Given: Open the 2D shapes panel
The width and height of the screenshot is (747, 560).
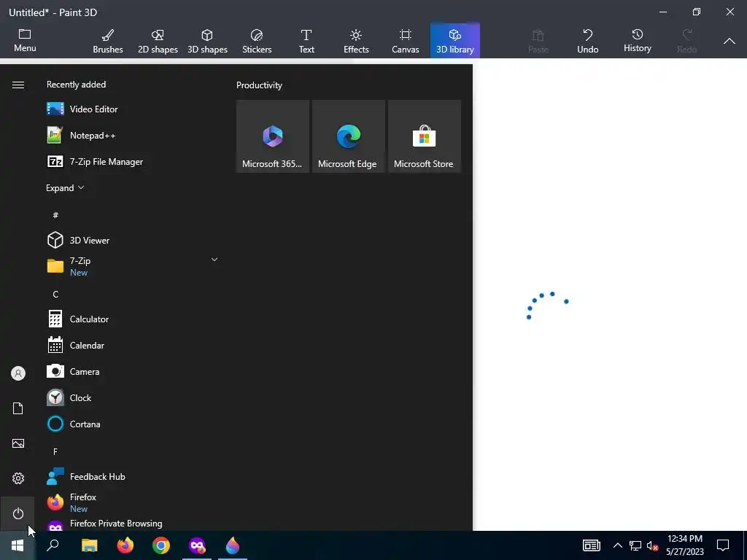Looking at the screenshot, I should pos(158,41).
